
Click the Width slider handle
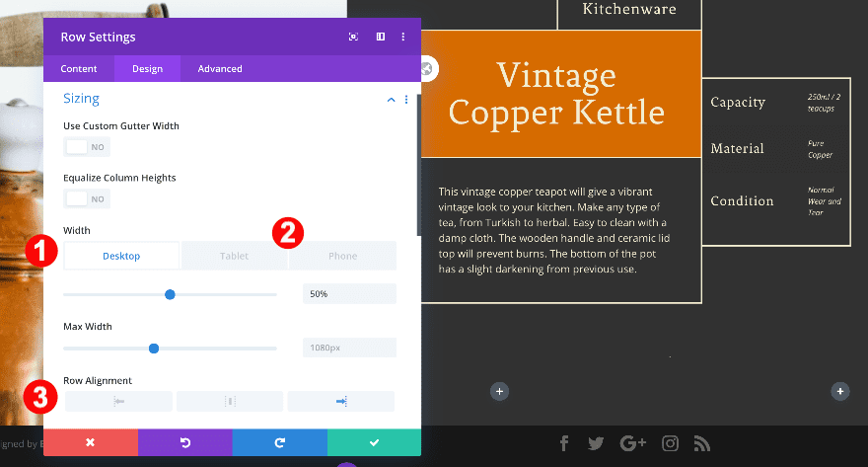tap(170, 294)
